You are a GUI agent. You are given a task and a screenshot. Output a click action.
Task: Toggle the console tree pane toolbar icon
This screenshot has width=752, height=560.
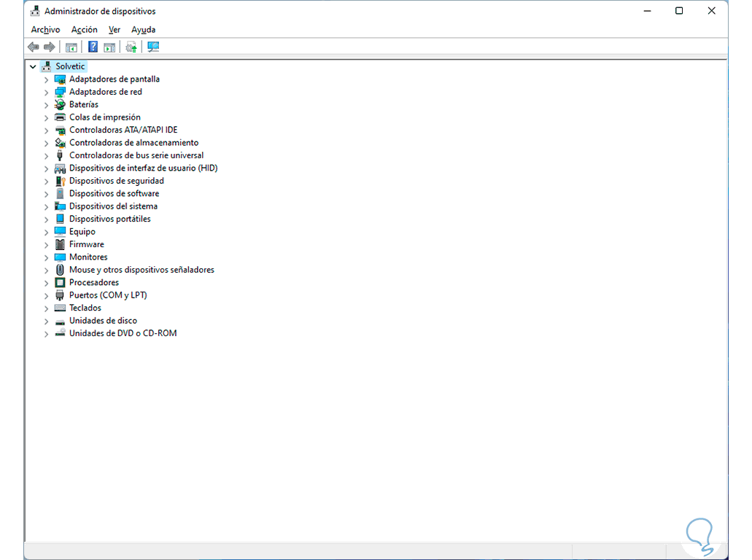71,47
